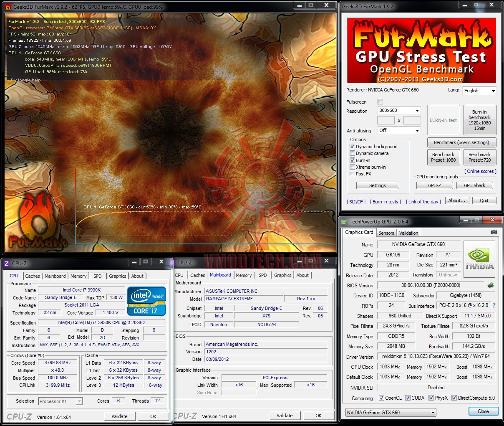
Task: Click OK in the first CPU-Z window
Action: pos(153,416)
